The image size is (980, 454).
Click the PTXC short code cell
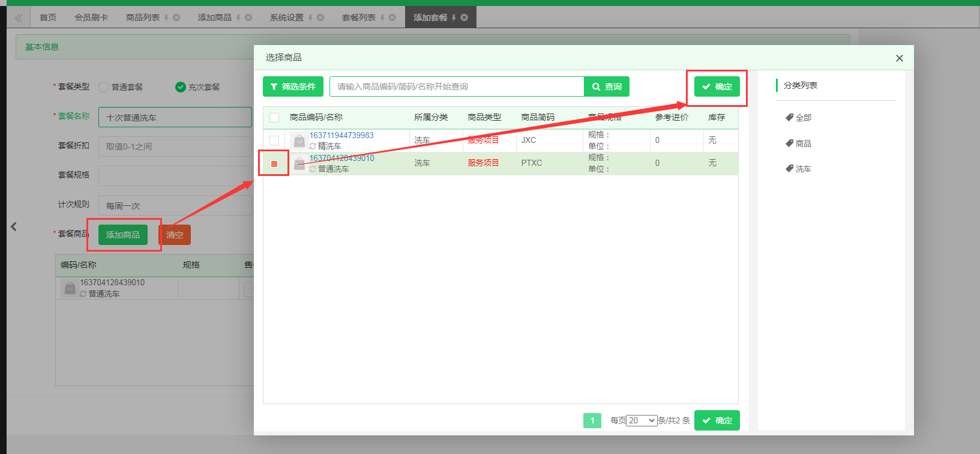532,163
